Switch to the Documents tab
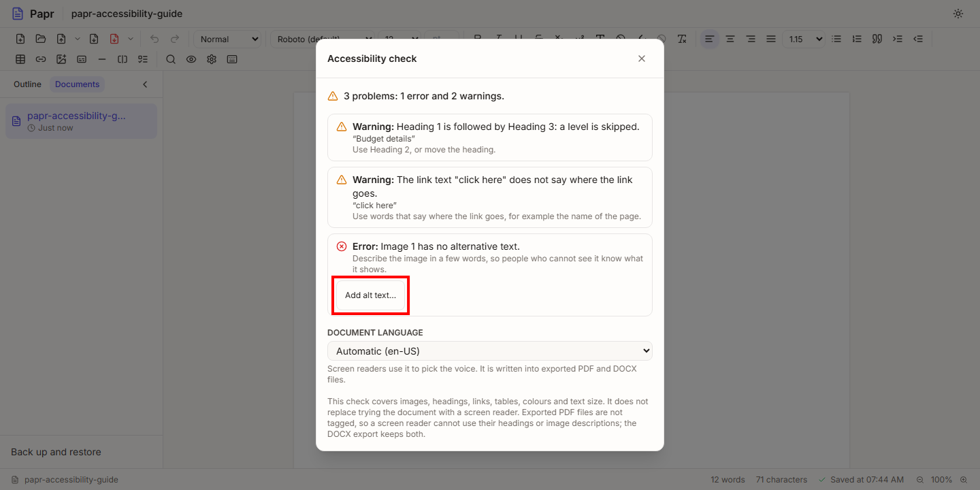The height and width of the screenshot is (490, 980). tap(77, 84)
